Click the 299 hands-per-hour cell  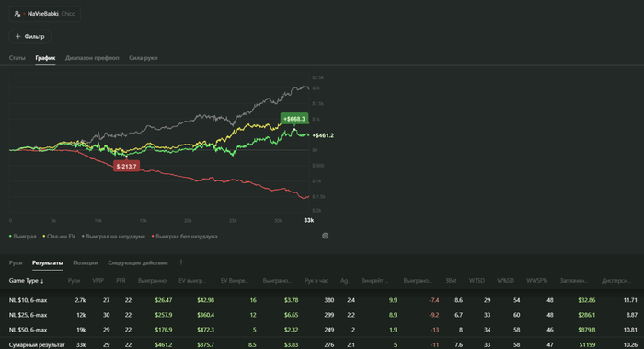click(329, 315)
